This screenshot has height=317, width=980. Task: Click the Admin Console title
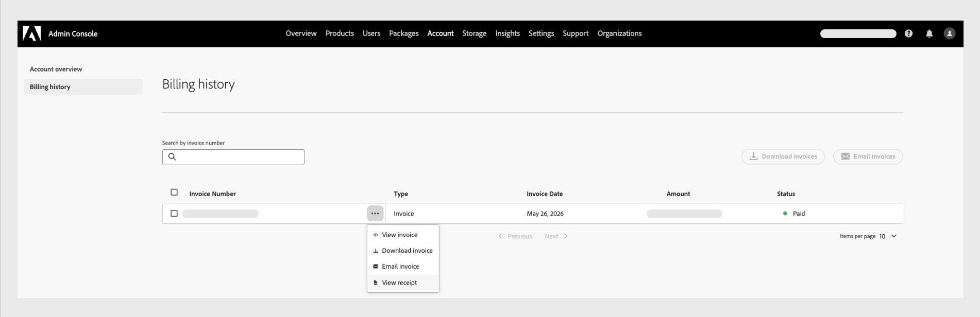point(73,34)
